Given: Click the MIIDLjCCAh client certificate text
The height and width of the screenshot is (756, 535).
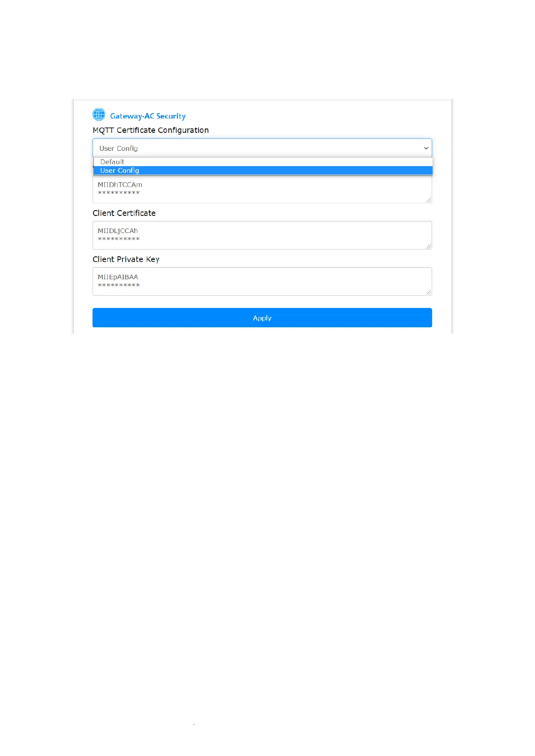Looking at the screenshot, I should (x=118, y=231).
